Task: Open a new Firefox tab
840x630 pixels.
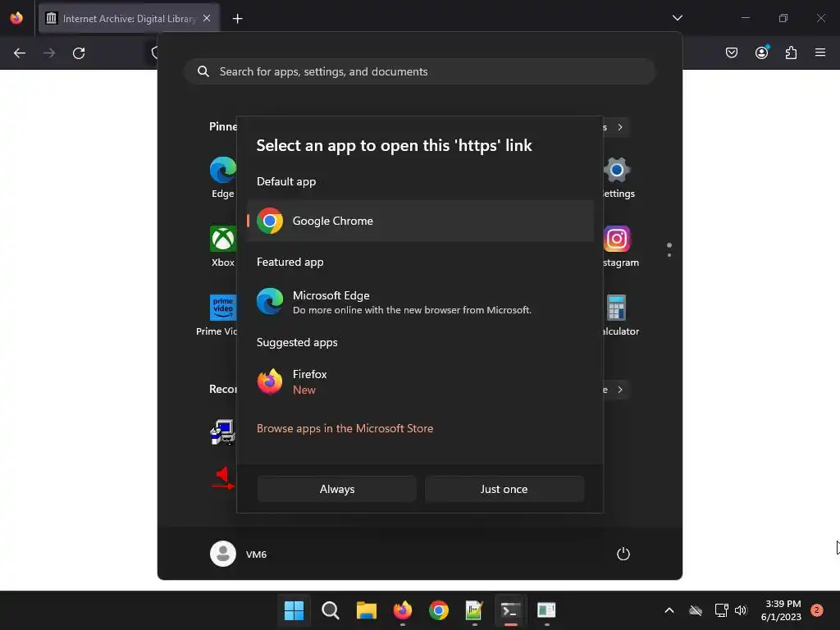Action: 237,19
